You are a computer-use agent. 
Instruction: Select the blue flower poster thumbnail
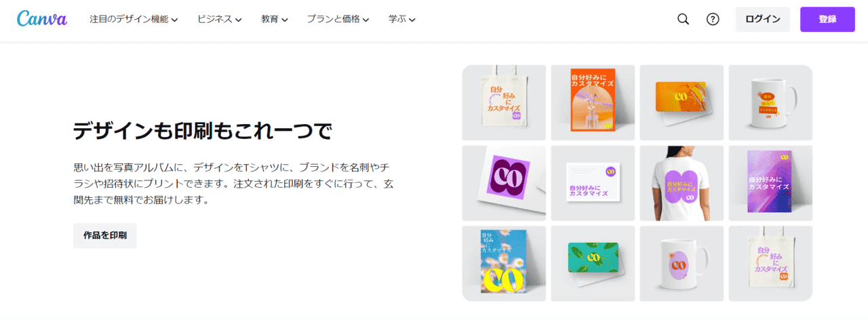pyautogui.click(x=504, y=264)
